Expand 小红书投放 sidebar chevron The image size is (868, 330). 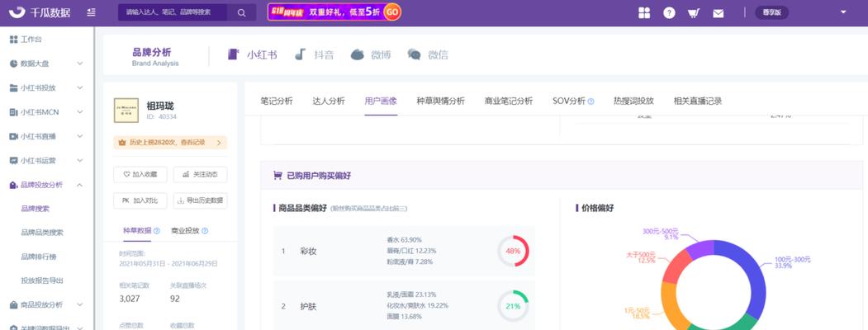[80, 88]
